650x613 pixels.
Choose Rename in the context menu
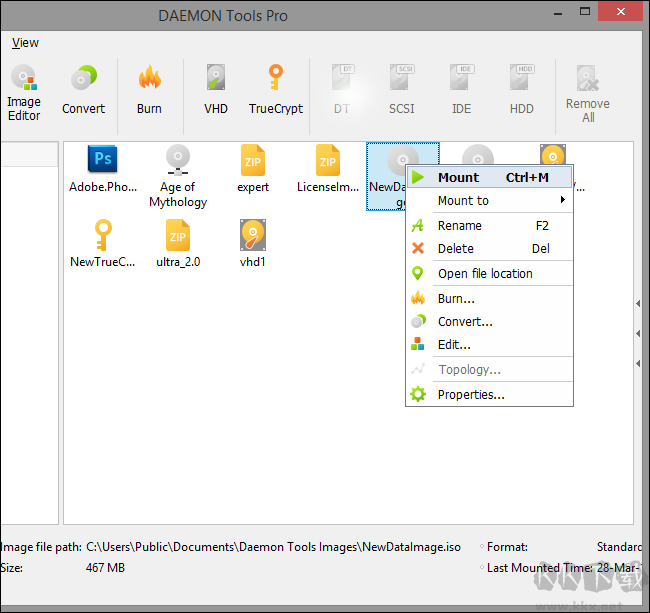tap(459, 226)
